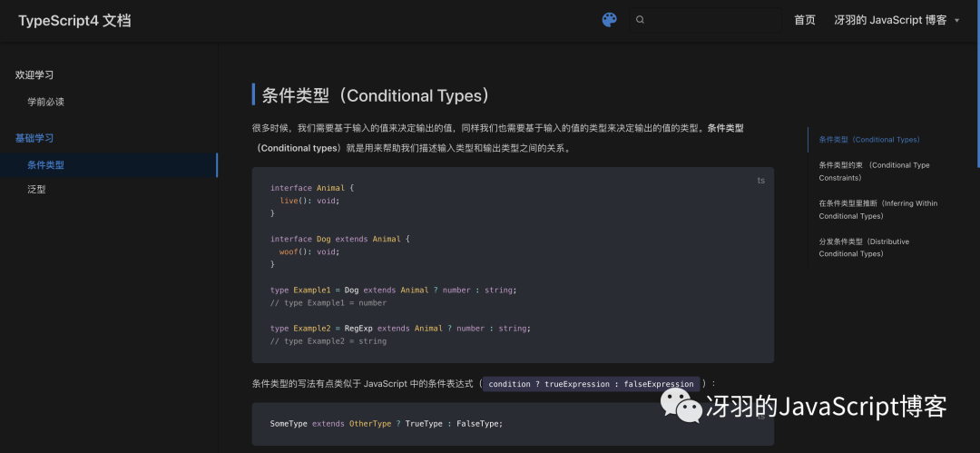
Task: Jump to 分发条件类型 (Distributive Conditional Types)
Action: (864, 248)
